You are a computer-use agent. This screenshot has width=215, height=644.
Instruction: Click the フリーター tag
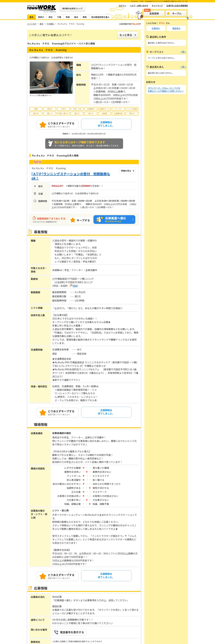[118, 109]
